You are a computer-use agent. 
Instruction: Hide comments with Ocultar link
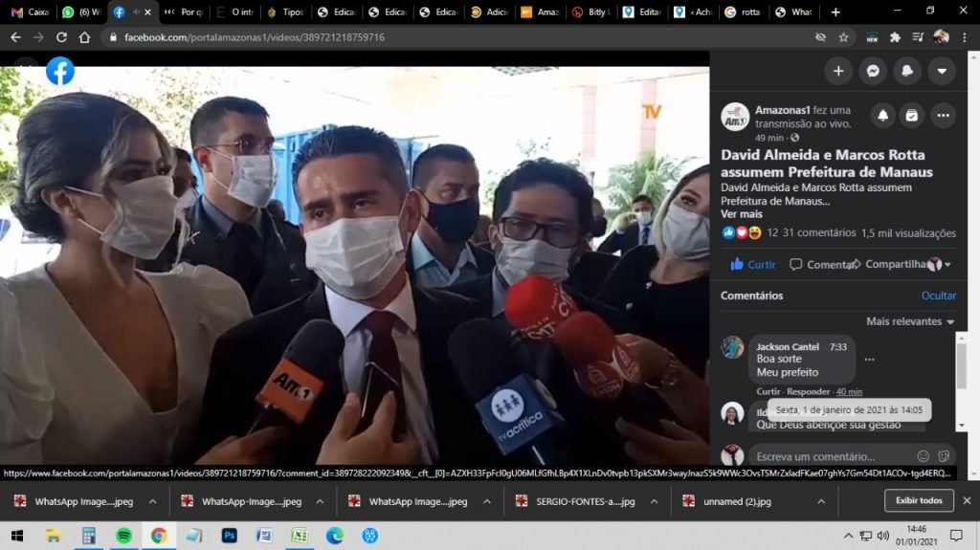click(938, 296)
